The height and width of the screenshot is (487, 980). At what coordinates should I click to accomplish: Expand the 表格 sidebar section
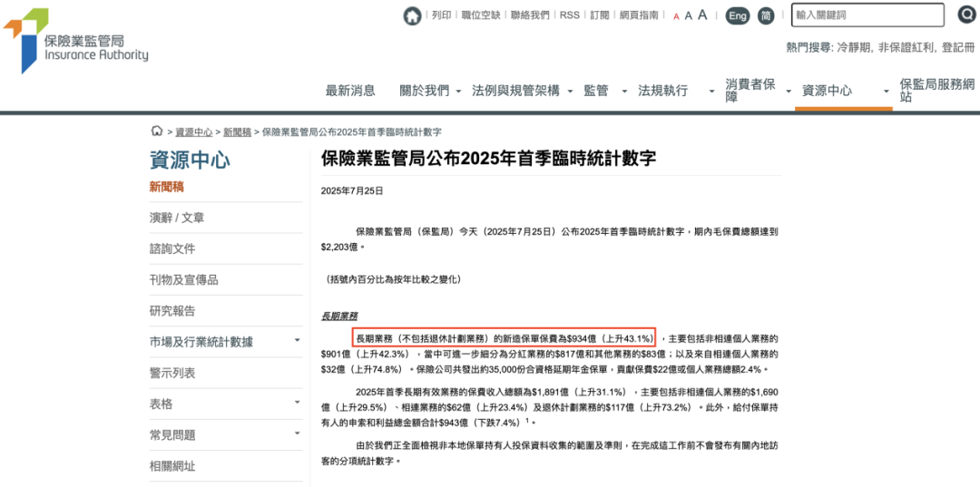(x=297, y=404)
